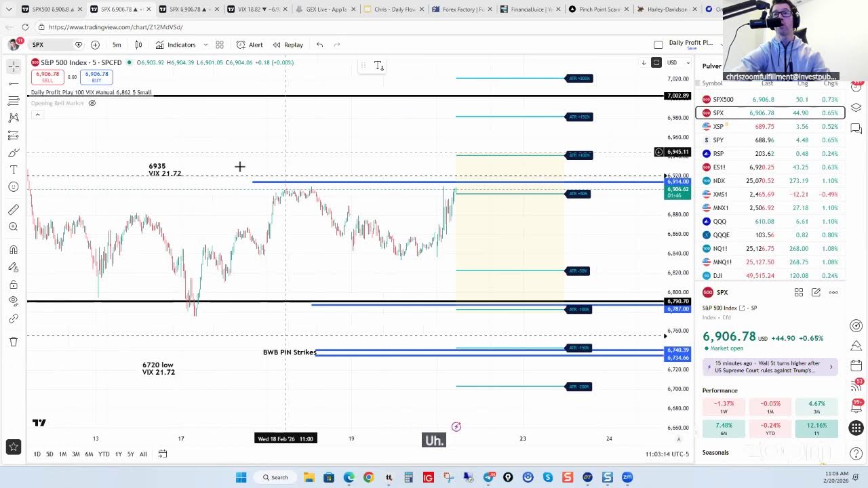868x488 pixels.
Task: Click the floating text tool icon
Action: [x=378, y=66]
